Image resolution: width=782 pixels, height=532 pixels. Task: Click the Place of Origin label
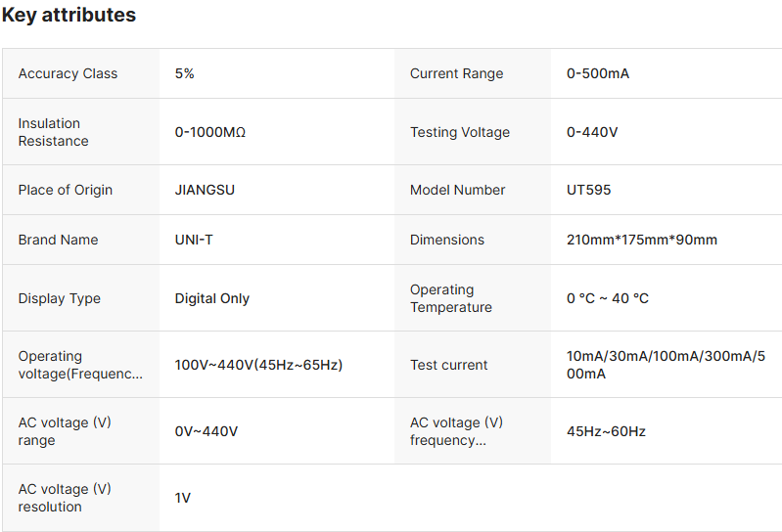click(66, 190)
